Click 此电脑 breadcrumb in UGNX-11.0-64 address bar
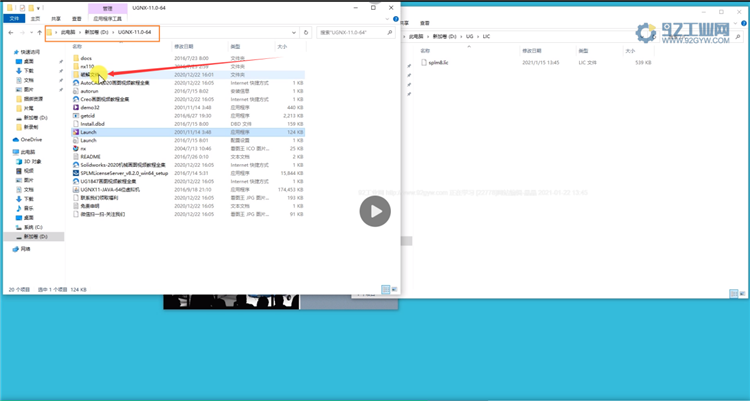Viewport: 750px width, 401px height. [68, 33]
